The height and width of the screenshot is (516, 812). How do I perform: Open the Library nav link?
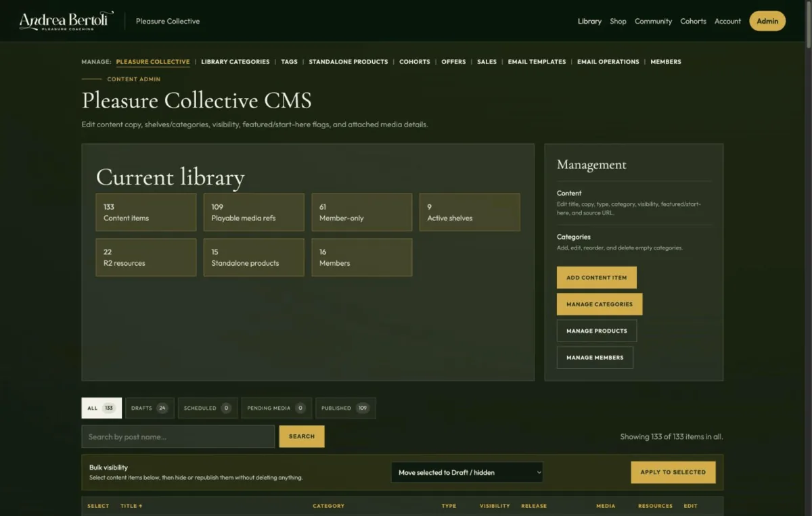(589, 21)
